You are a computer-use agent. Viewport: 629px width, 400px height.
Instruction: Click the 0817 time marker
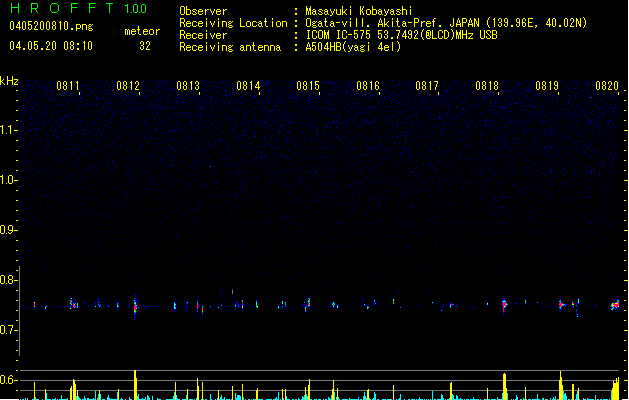(x=427, y=86)
